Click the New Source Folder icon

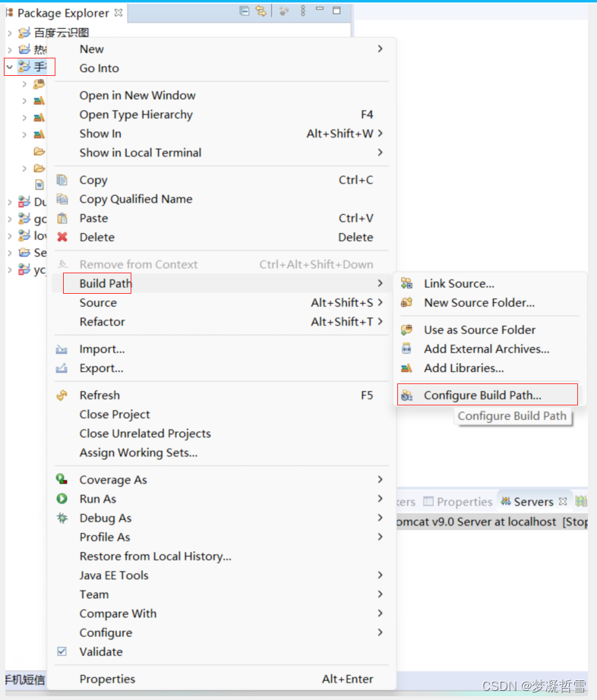[x=407, y=302]
